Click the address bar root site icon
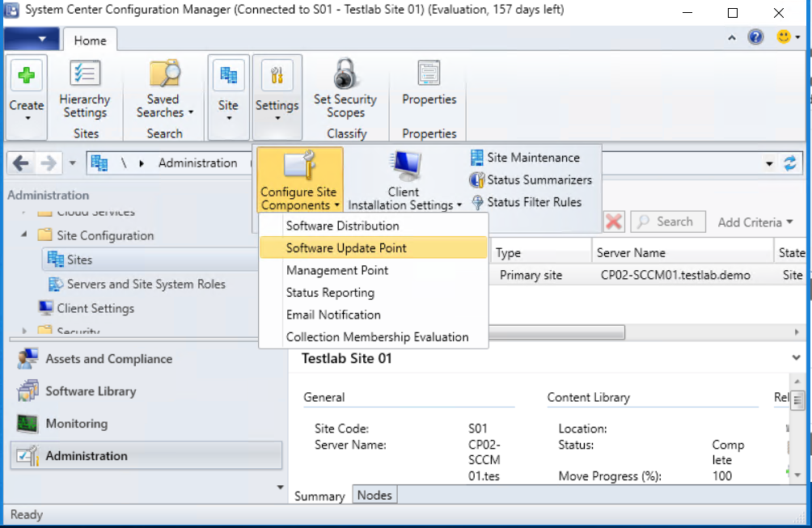 pos(99,163)
